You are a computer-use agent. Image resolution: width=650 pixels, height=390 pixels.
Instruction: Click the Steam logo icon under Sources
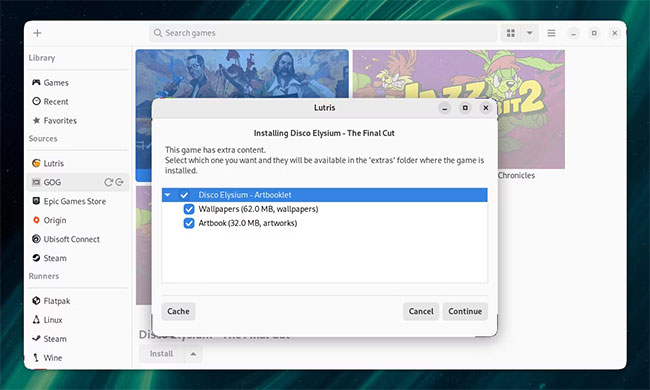pyautogui.click(x=36, y=258)
